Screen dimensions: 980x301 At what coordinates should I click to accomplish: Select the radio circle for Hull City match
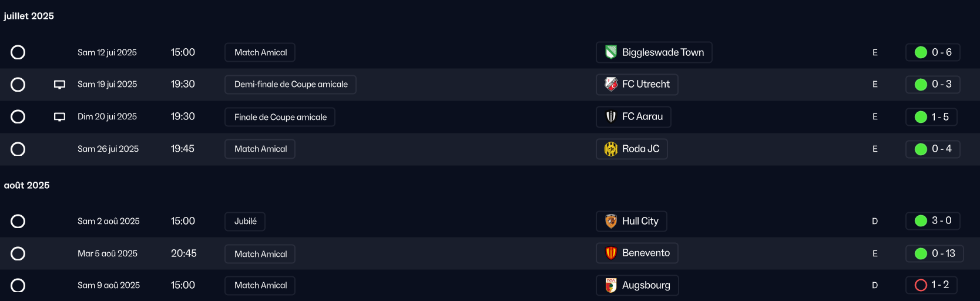(x=18, y=221)
